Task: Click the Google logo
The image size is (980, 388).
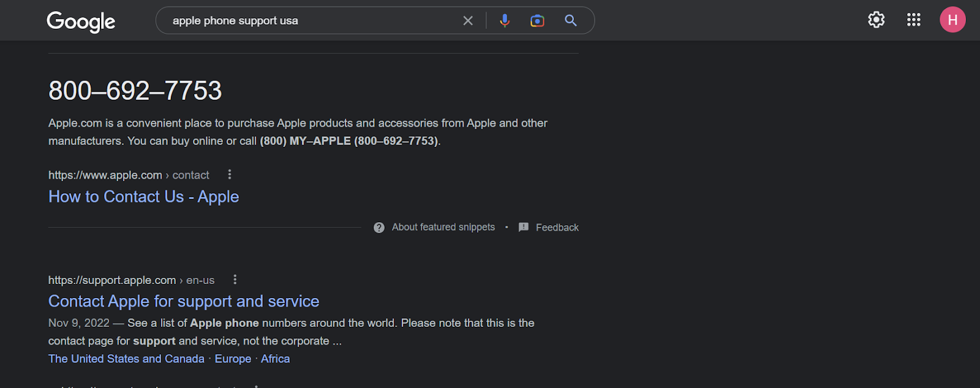Action: tap(81, 21)
